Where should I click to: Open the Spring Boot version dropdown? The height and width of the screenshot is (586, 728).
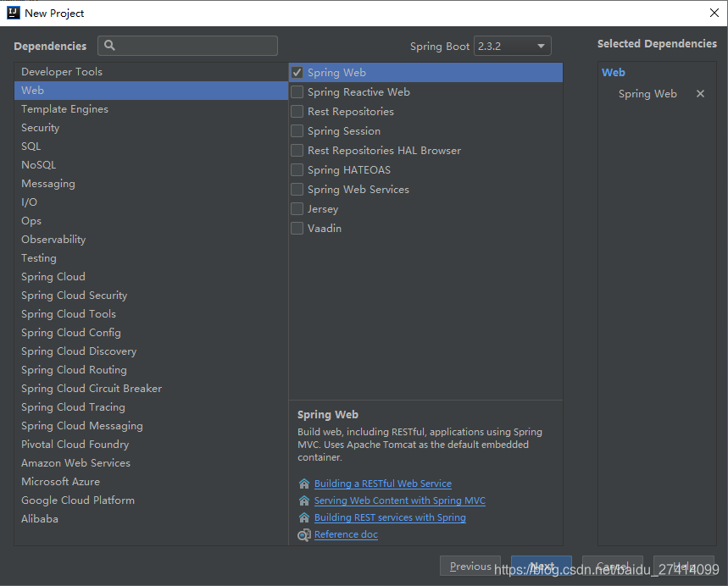512,46
